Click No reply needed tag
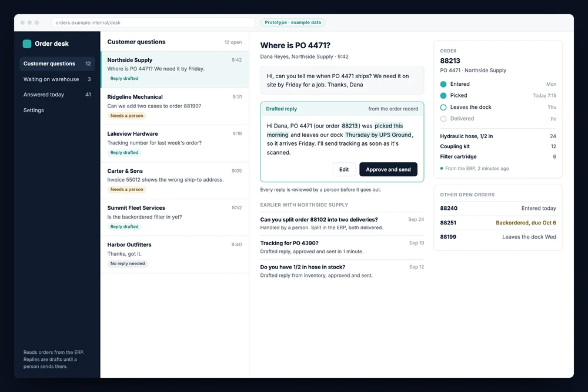The image size is (588, 392). tap(128, 264)
